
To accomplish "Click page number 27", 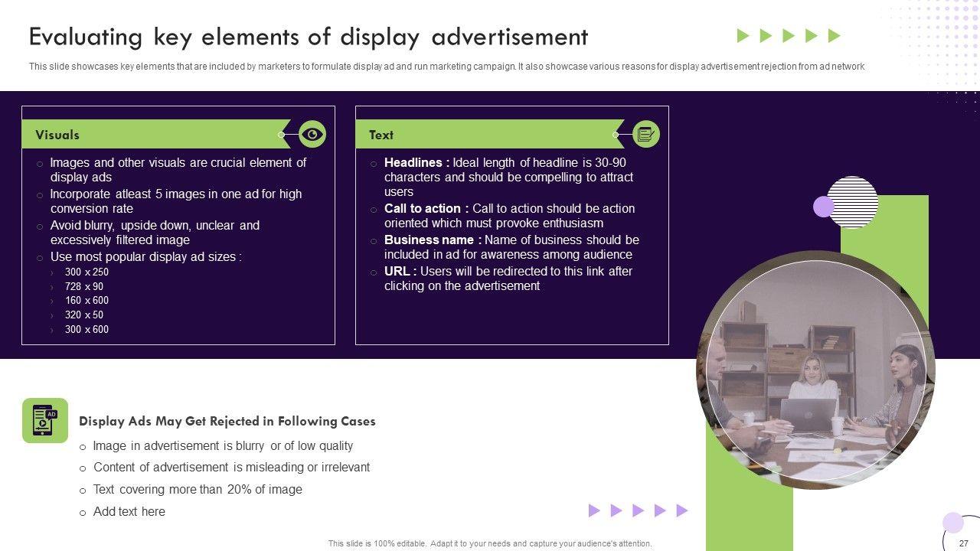I will 963,543.
